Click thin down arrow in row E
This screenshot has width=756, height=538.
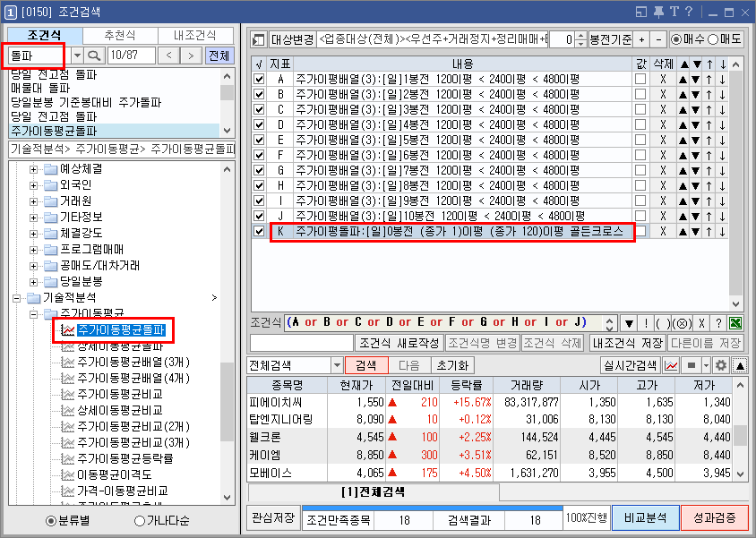click(x=722, y=141)
